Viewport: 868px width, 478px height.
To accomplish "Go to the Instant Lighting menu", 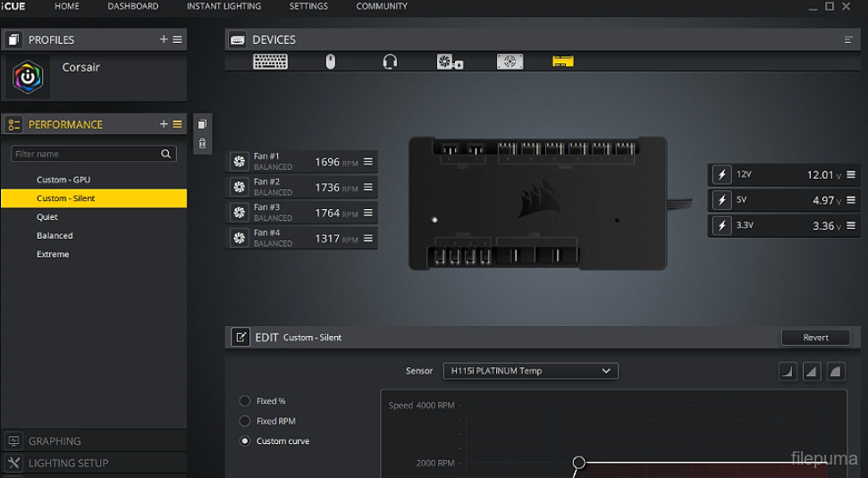I will [223, 6].
